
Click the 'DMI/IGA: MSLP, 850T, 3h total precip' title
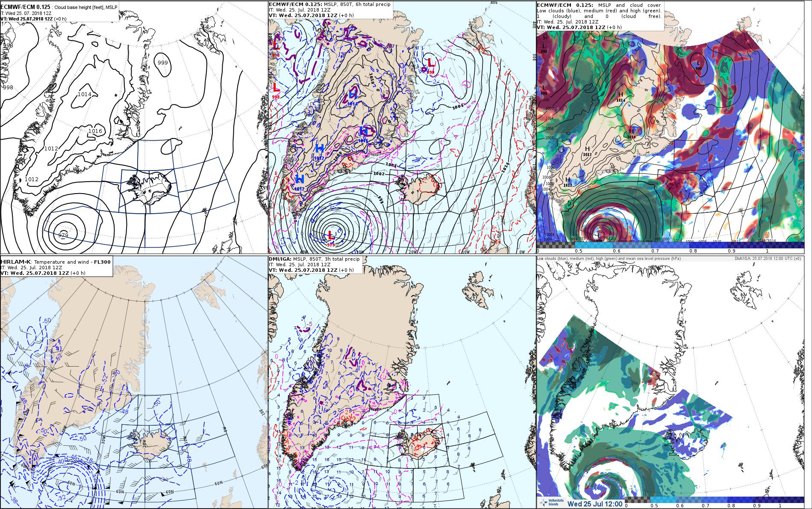point(315,259)
